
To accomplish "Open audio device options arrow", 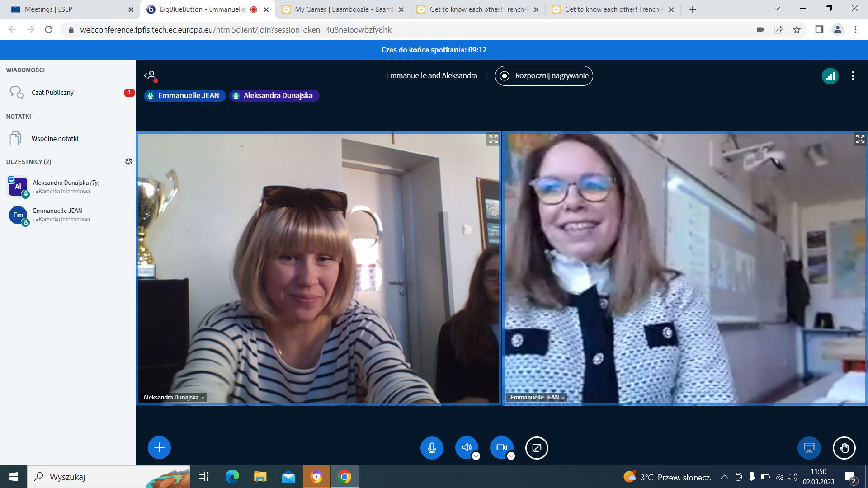I will tap(476, 456).
